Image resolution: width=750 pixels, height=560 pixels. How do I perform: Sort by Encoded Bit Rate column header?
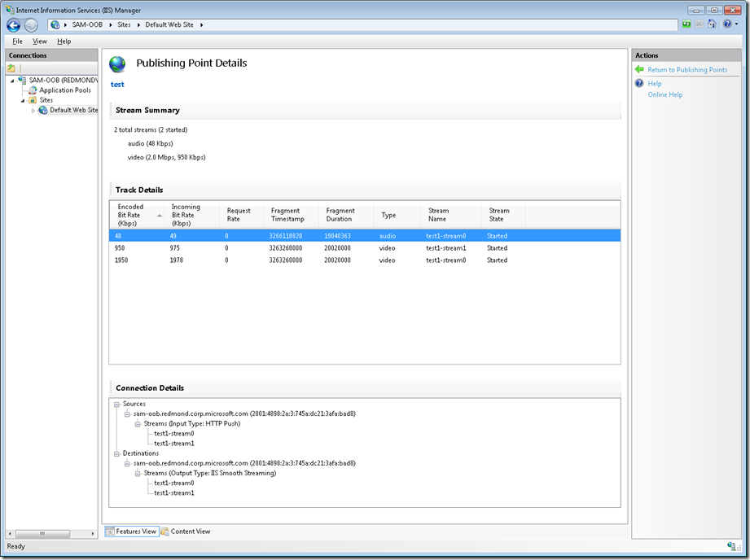click(x=137, y=215)
